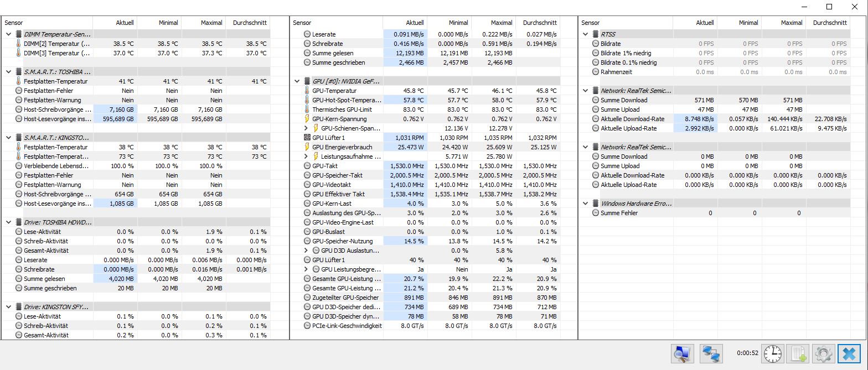868x370 pixels.
Task: Click circle icon of Summe Fehler row
Action: coord(596,213)
